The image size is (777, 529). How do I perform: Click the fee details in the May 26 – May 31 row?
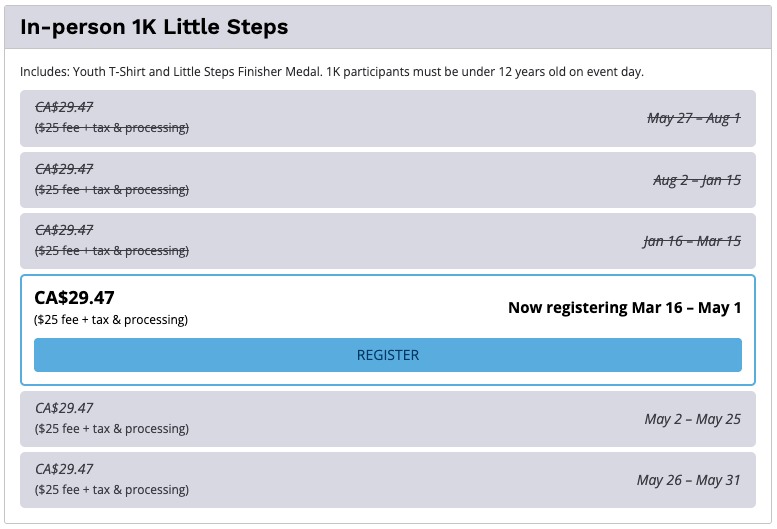tap(111, 490)
